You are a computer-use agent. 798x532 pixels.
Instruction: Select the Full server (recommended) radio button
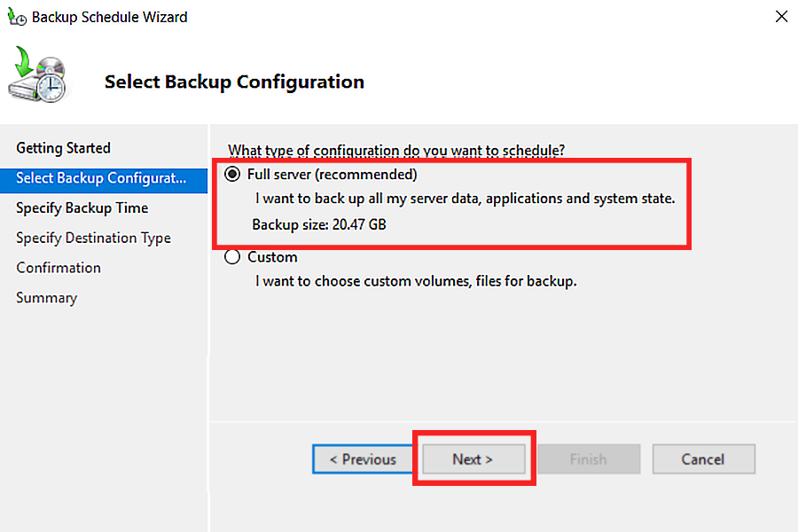(232, 174)
